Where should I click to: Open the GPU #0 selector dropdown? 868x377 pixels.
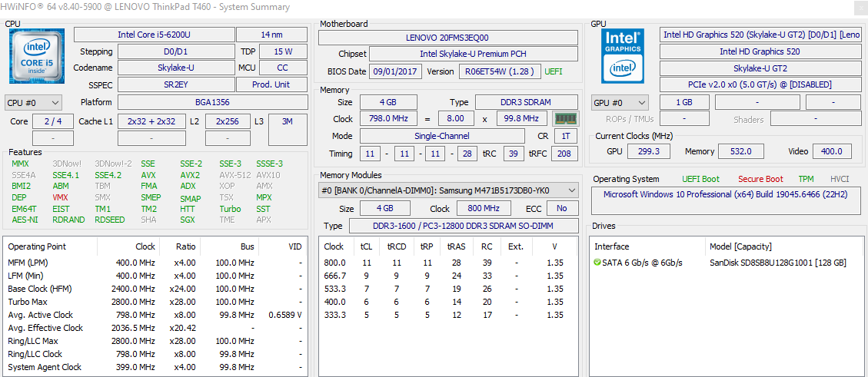[620, 103]
